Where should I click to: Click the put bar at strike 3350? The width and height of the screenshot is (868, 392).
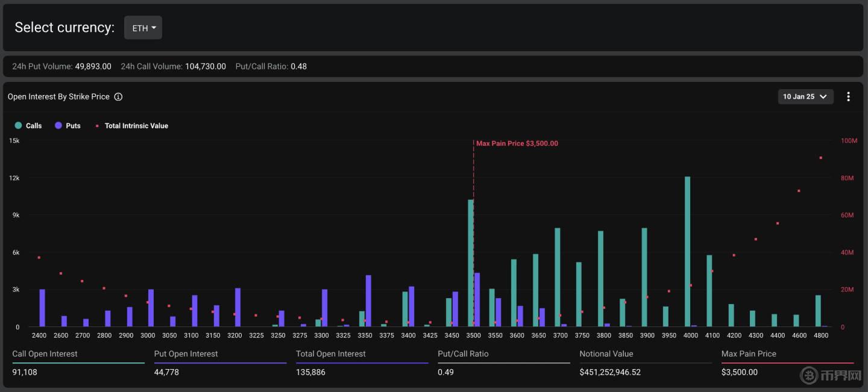[368, 301]
